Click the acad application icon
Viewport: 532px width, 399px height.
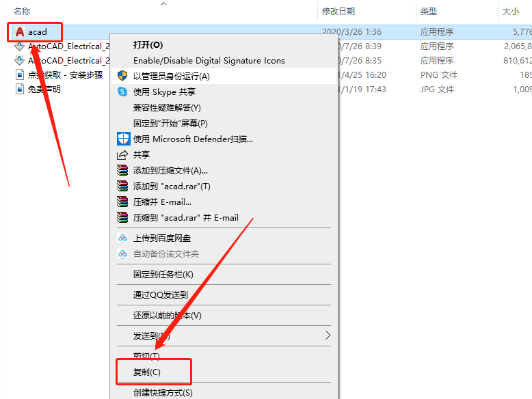20,32
